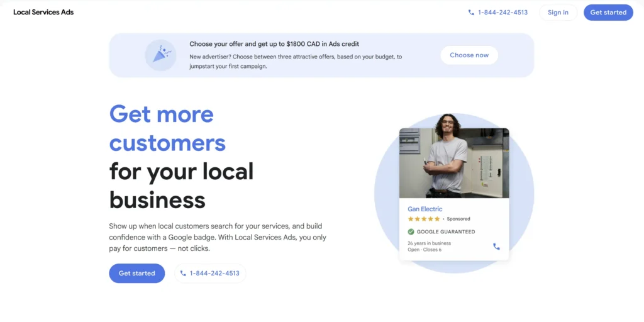This screenshot has height=322, width=644.
Task: Click the Local Services Ads logo text
Action: click(43, 12)
